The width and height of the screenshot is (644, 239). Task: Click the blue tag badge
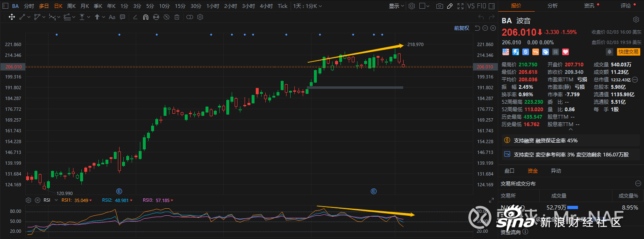click(546, 52)
